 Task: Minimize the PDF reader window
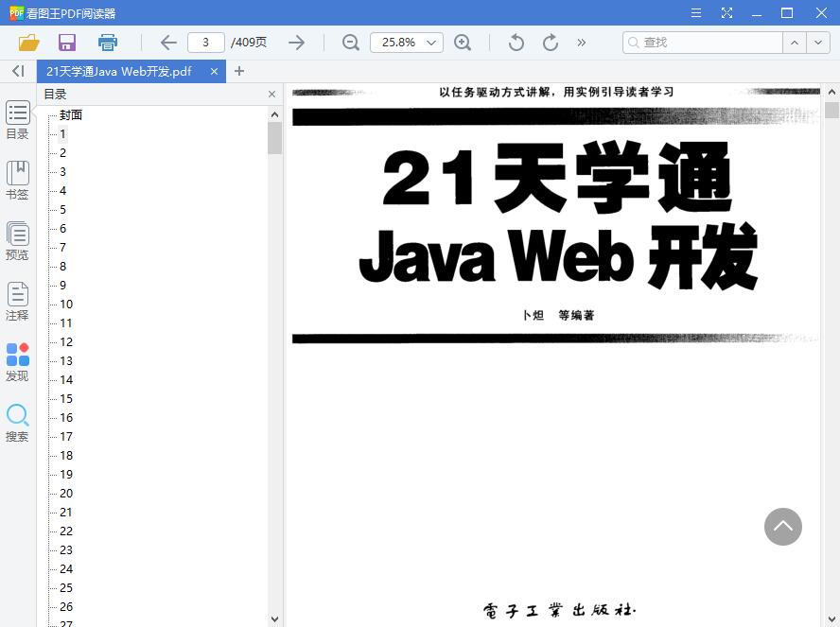pyautogui.click(x=757, y=13)
